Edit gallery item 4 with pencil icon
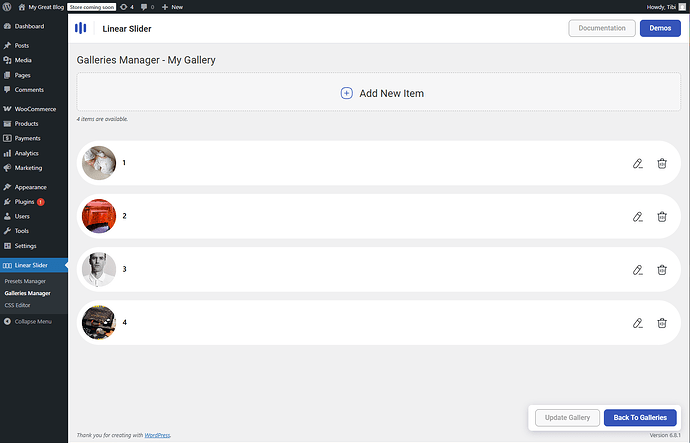Viewport: 690px width, 443px height. pyautogui.click(x=638, y=323)
